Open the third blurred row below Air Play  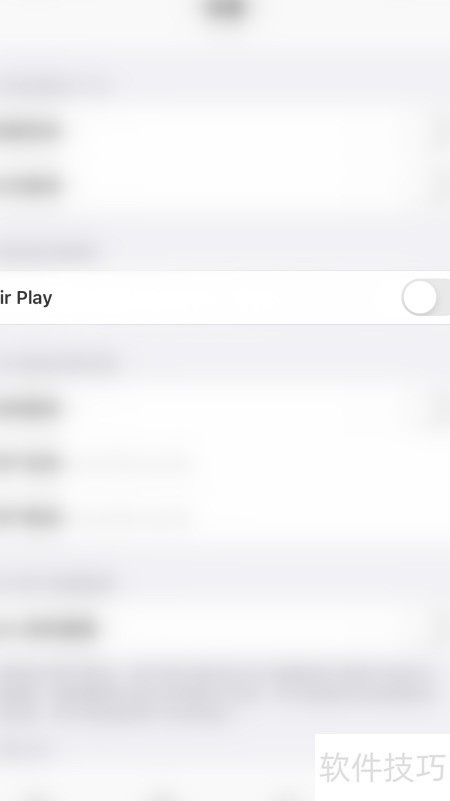225,517
